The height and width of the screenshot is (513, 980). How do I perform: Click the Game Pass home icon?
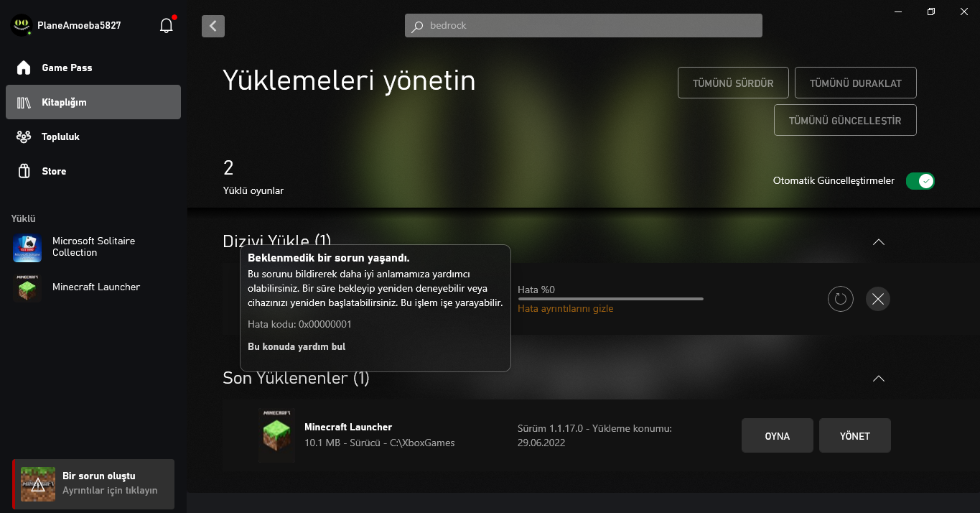coord(24,68)
